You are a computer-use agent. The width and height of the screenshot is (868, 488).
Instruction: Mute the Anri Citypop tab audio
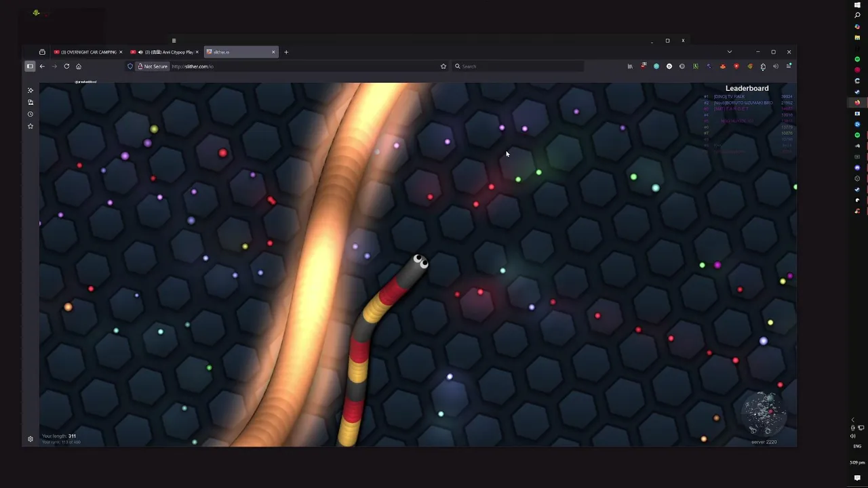pos(140,52)
